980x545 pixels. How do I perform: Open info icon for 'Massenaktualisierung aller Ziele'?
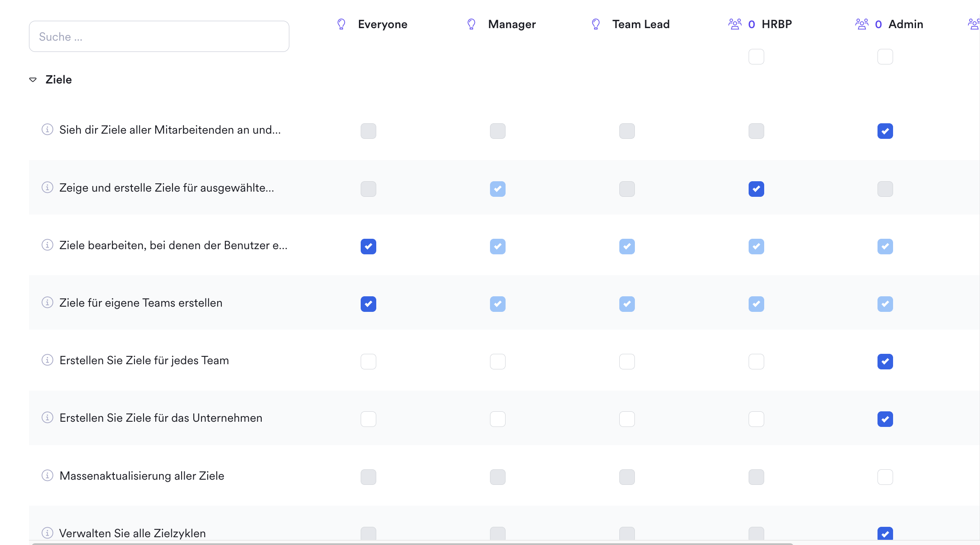tap(47, 475)
